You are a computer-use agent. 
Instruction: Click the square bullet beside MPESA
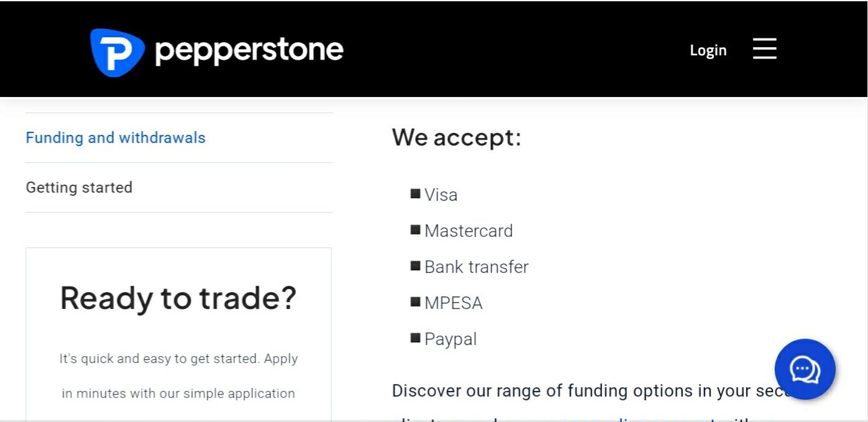pos(416,302)
